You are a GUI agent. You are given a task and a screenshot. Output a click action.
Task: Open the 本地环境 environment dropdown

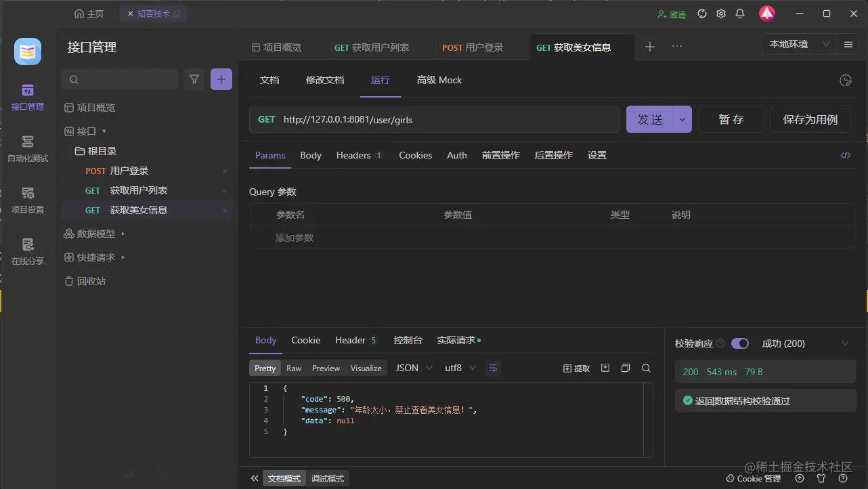click(x=799, y=45)
